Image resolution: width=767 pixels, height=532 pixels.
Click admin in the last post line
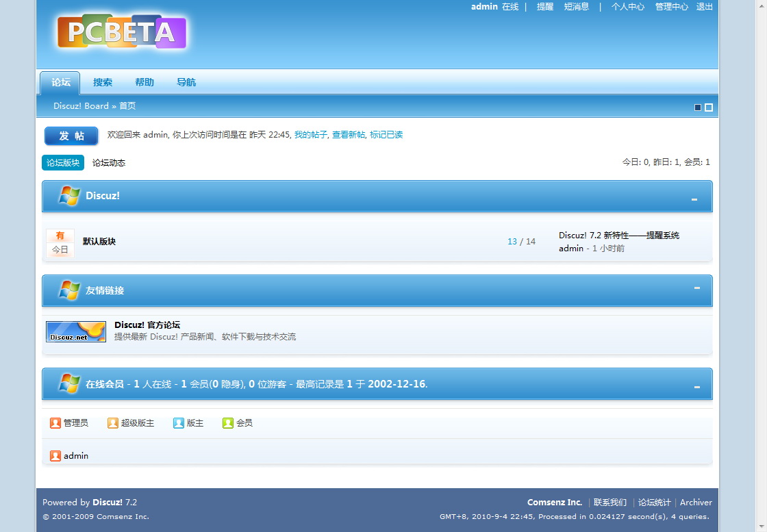(x=571, y=249)
